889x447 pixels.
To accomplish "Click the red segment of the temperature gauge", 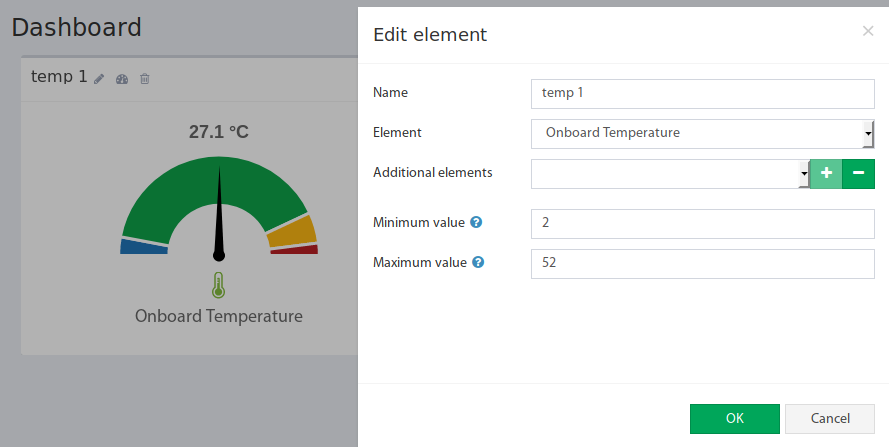I will tap(295, 250).
